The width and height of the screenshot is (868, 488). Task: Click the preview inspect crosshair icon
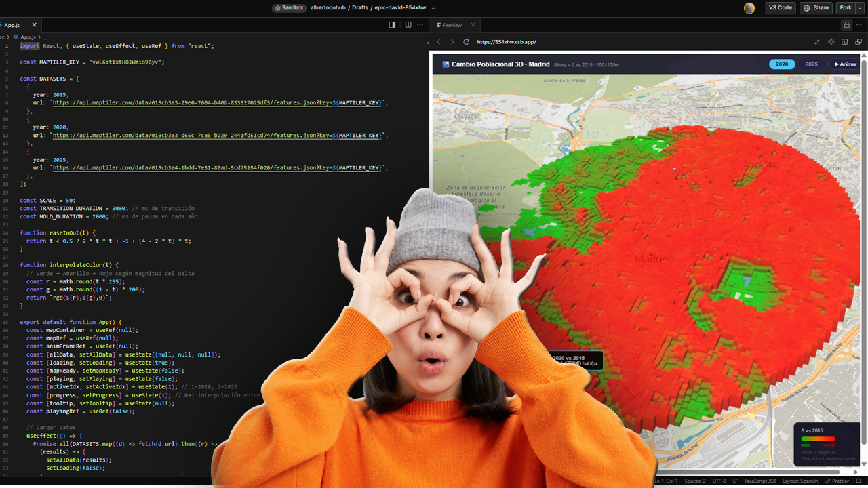(x=831, y=42)
